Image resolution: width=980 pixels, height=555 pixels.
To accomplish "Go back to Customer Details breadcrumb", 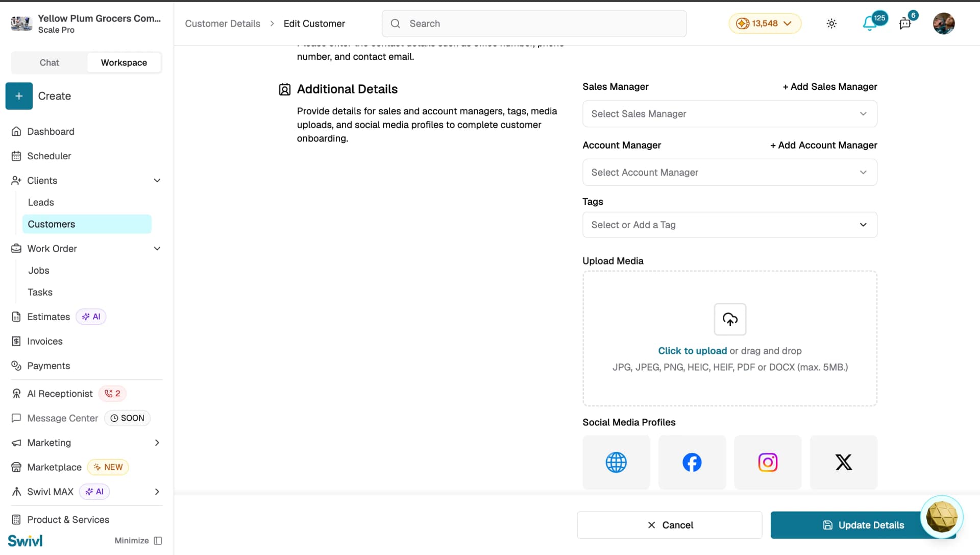I will click(223, 23).
